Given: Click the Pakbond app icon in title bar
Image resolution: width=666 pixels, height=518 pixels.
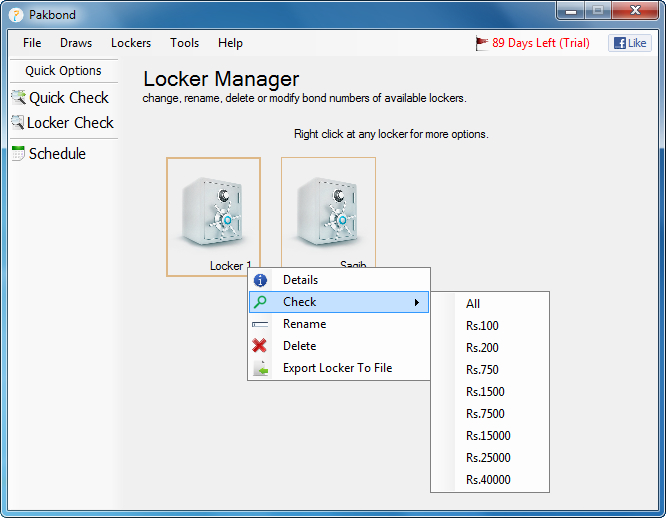Looking at the screenshot, I should click(16, 15).
